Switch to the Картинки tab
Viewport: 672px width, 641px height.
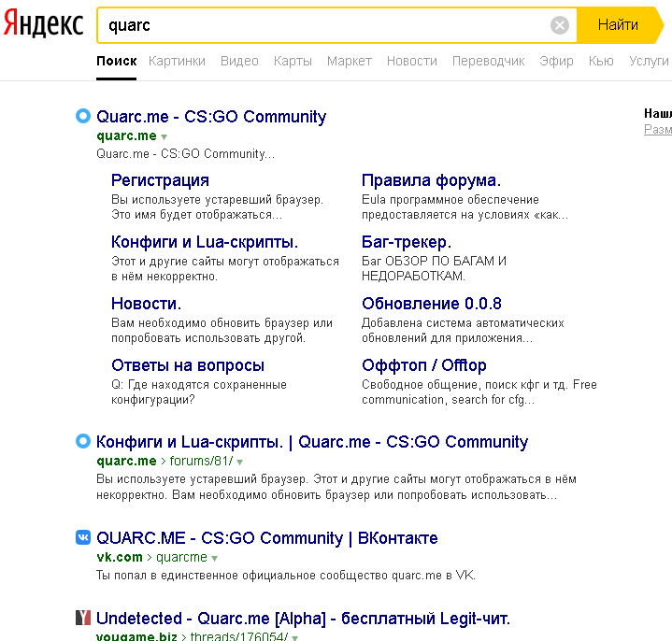(177, 62)
